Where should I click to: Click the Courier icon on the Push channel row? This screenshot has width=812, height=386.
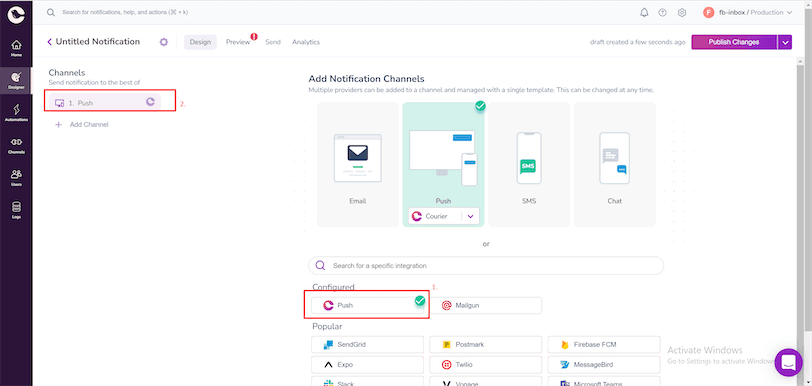pos(150,102)
